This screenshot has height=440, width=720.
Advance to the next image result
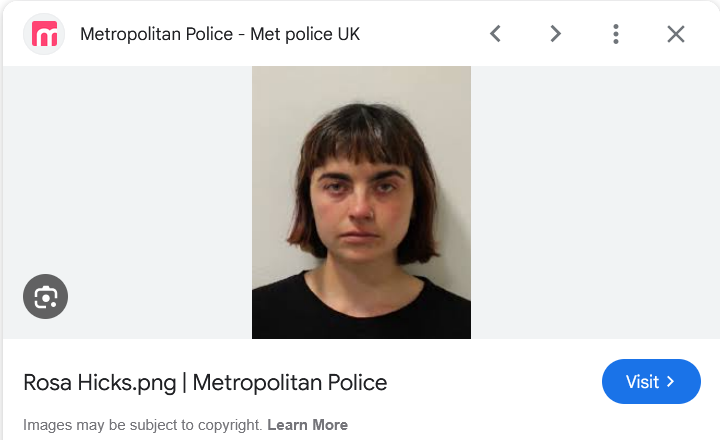555,34
